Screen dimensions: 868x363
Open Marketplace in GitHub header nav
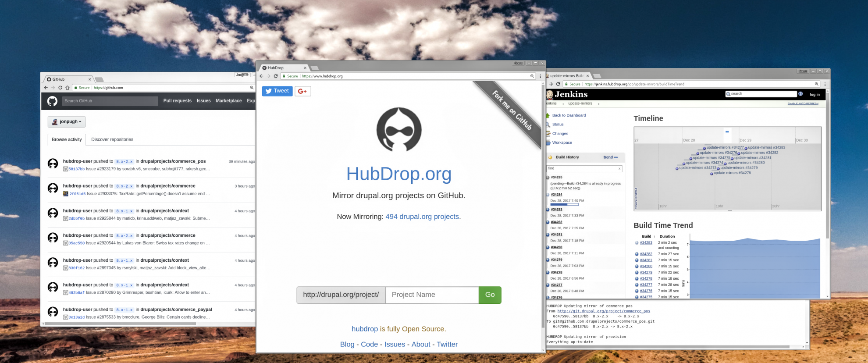click(x=229, y=101)
